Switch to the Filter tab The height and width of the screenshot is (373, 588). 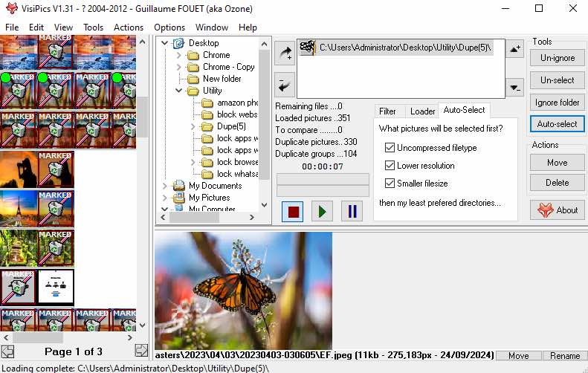point(387,111)
